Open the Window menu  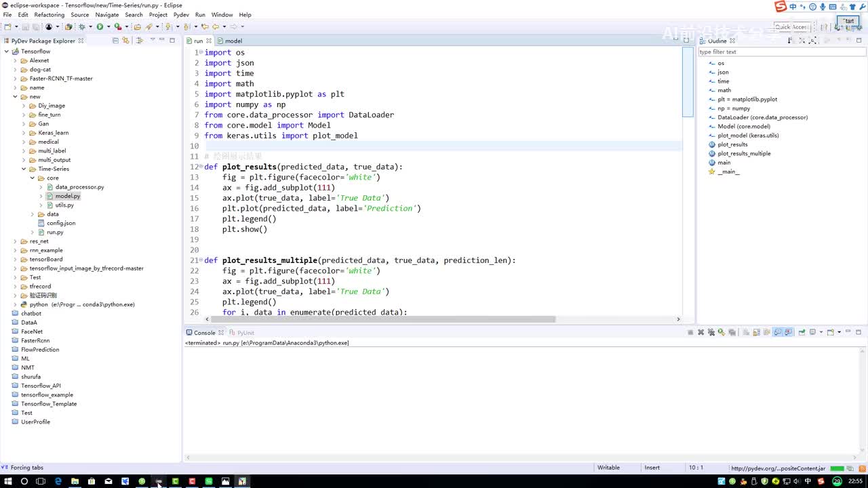point(222,15)
